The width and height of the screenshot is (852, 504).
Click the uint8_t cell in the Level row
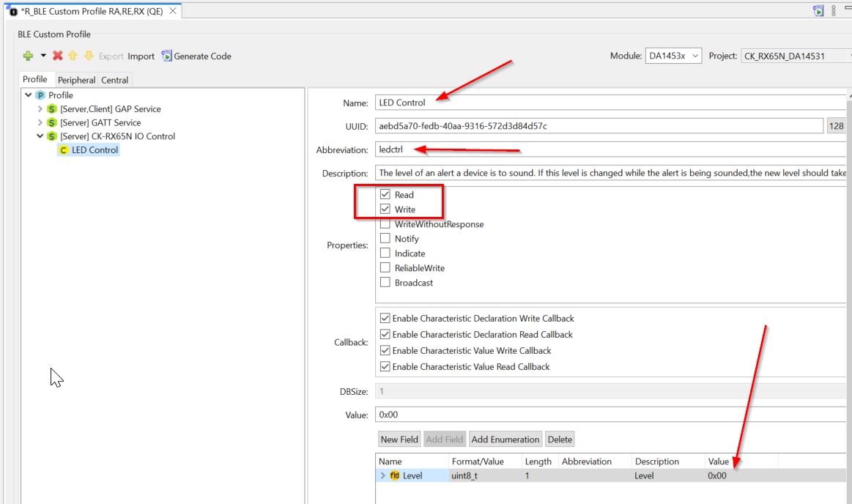pos(464,475)
